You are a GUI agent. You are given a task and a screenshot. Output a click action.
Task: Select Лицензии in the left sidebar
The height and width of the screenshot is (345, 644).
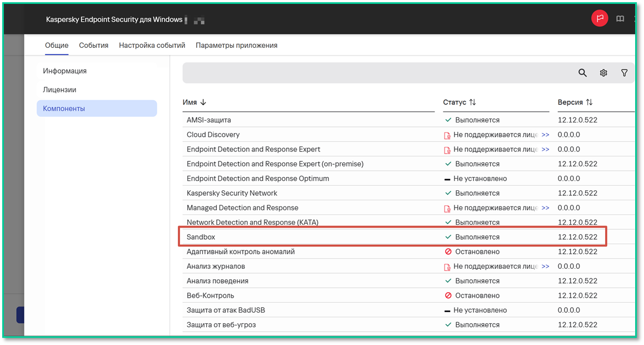[59, 90]
